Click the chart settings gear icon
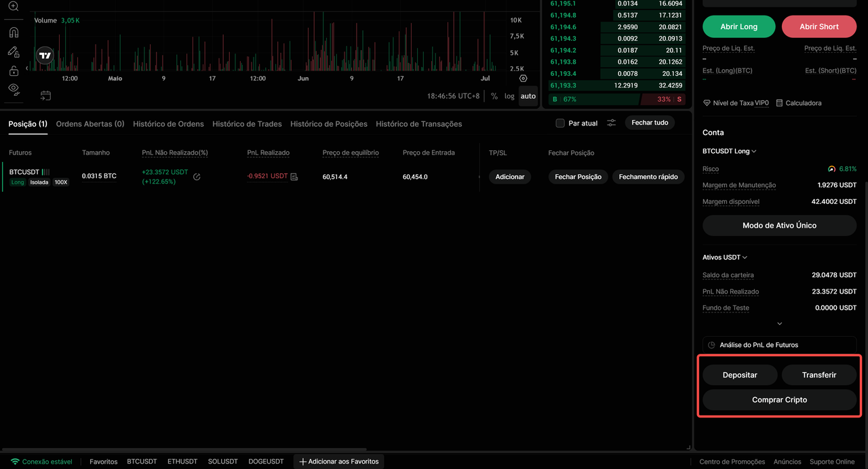The width and height of the screenshot is (868, 469). point(523,79)
